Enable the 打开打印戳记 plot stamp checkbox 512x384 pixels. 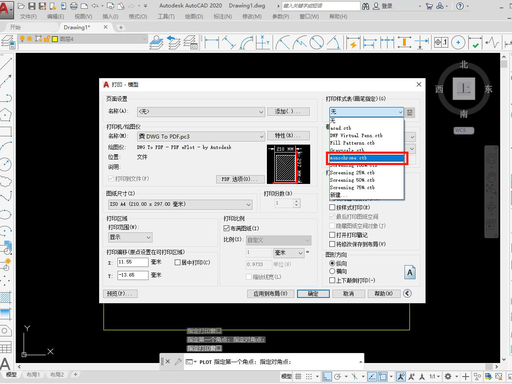coord(332,235)
